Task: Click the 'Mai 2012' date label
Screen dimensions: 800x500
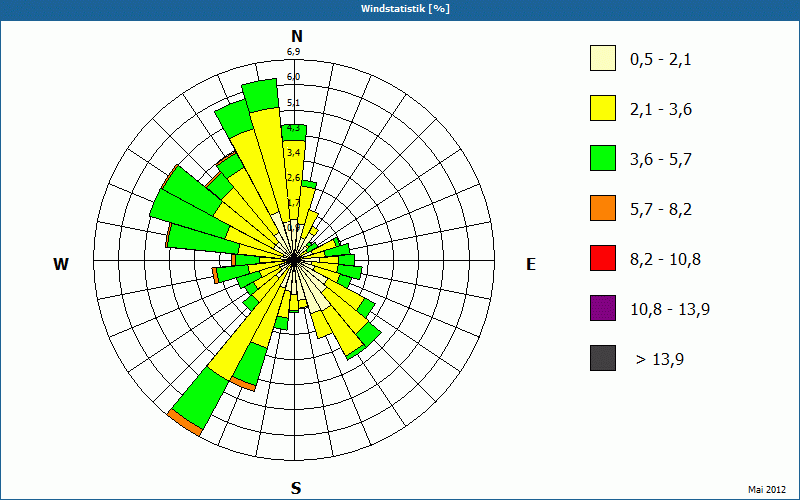Action: [767, 490]
